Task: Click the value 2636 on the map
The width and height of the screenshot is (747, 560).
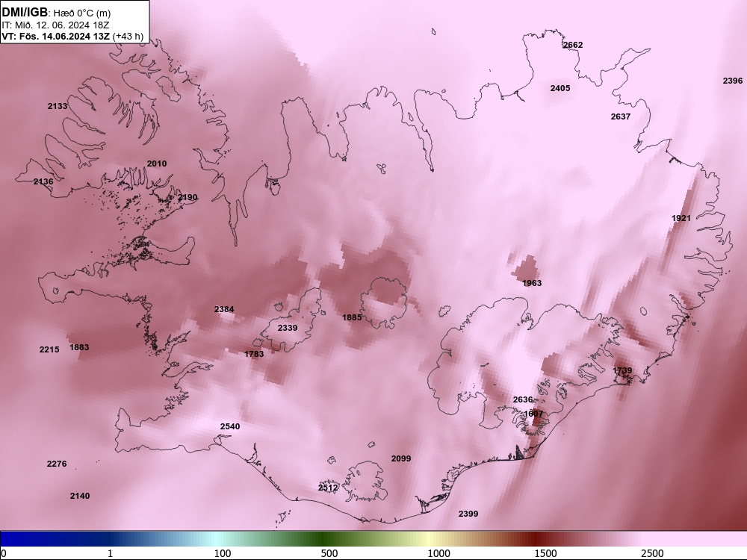Action: point(523,399)
